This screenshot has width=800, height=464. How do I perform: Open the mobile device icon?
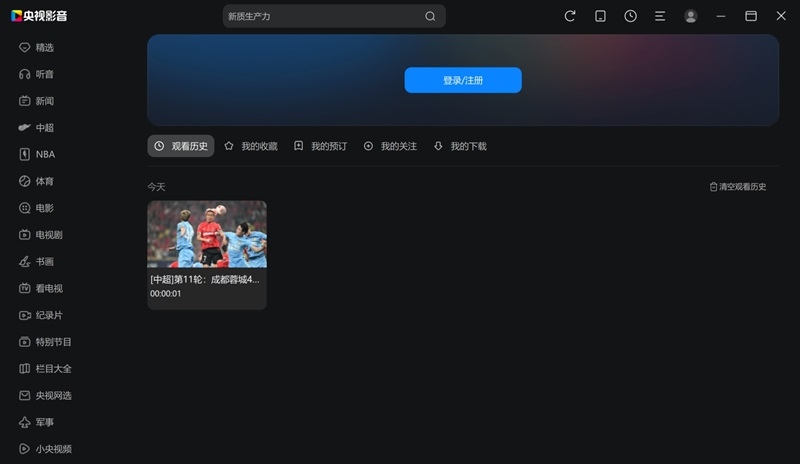[x=600, y=16]
